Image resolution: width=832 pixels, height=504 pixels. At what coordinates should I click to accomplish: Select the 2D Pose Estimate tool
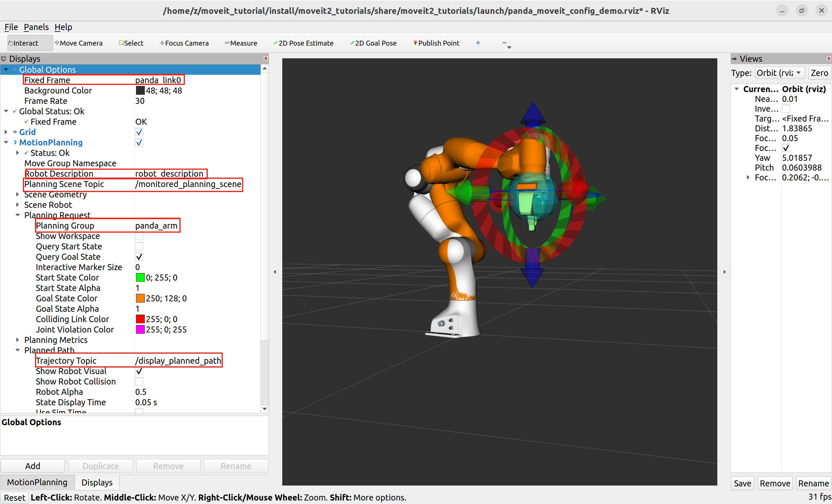click(304, 43)
